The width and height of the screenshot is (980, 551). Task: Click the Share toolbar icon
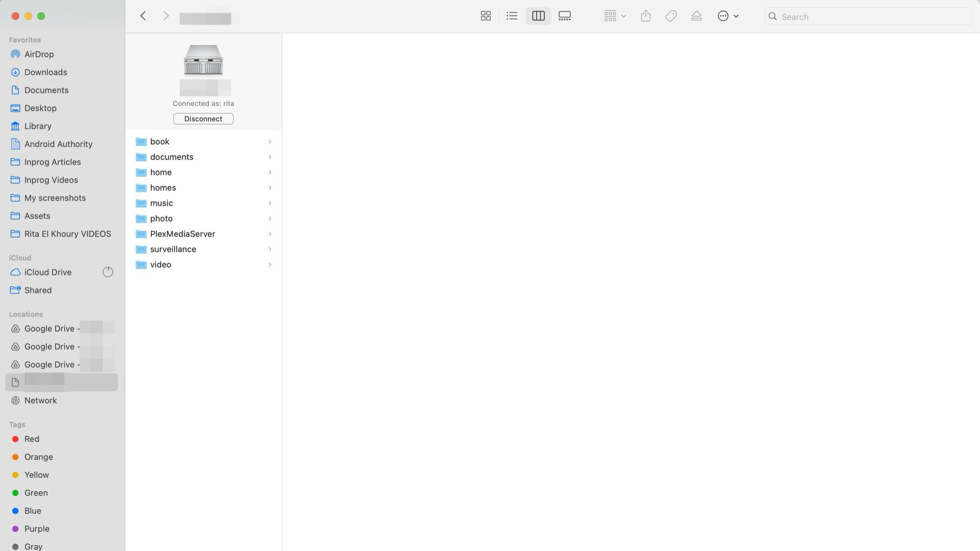coord(645,16)
